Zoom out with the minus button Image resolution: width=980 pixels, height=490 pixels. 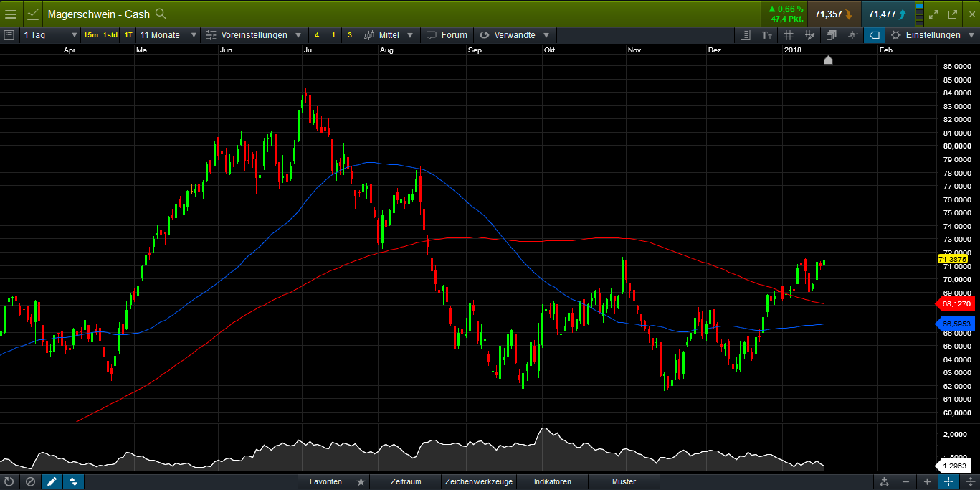[x=906, y=481]
